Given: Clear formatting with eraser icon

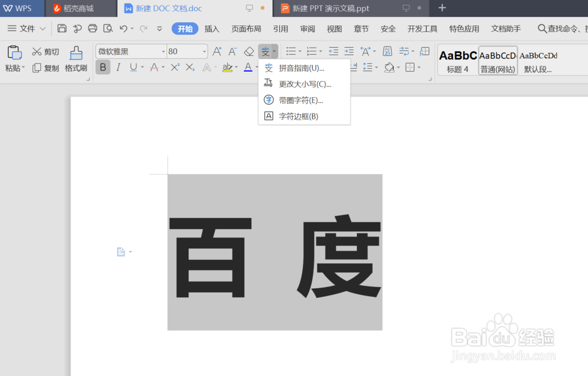Looking at the screenshot, I should pos(249,51).
